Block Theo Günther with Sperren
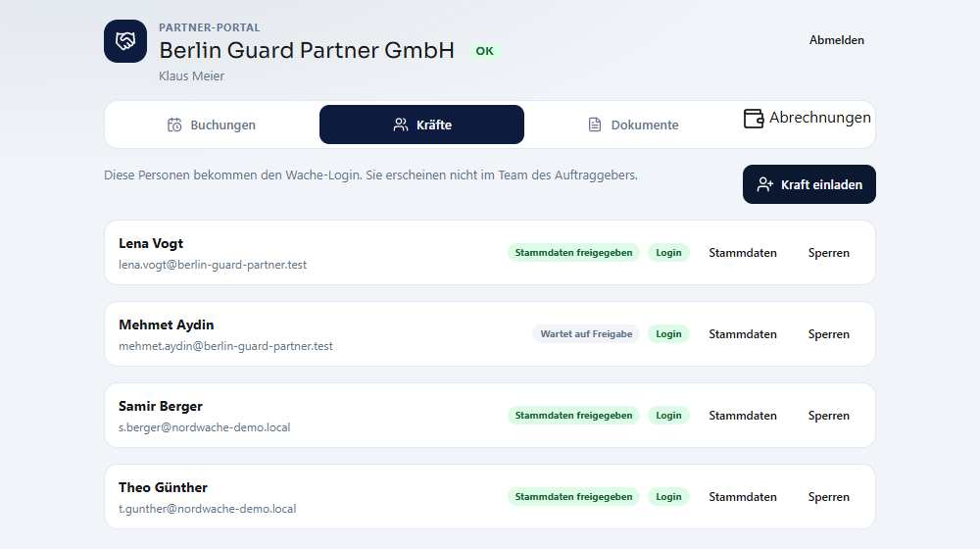Viewport: 980px width, 549px height. point(828,496)
